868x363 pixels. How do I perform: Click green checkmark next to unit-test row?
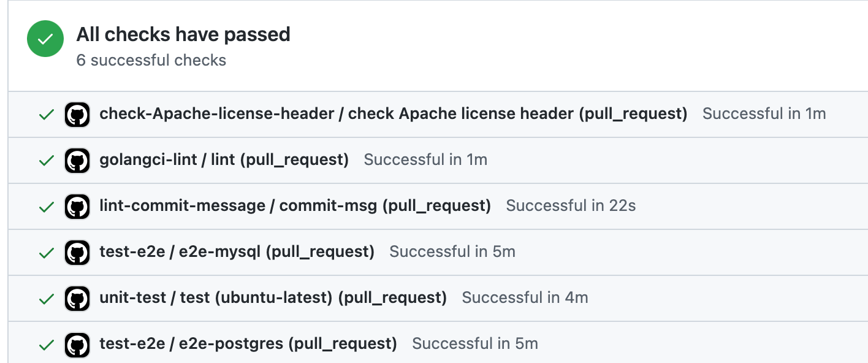click(x=47, y=299)
